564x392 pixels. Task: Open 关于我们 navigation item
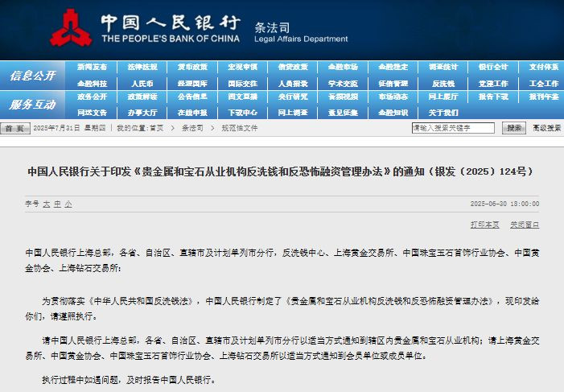point(443,113)
